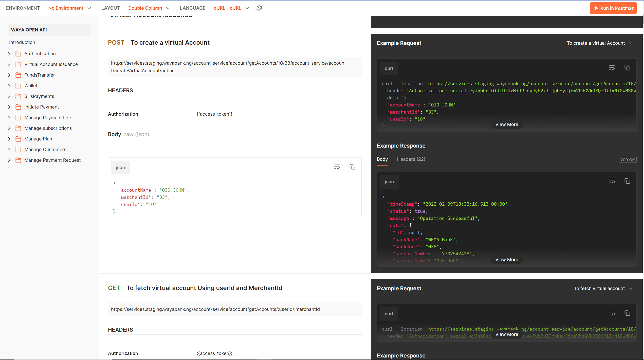Click the Manage Plan folder icon
This screenshot has height=360, width=644.
tap(18, 139)
